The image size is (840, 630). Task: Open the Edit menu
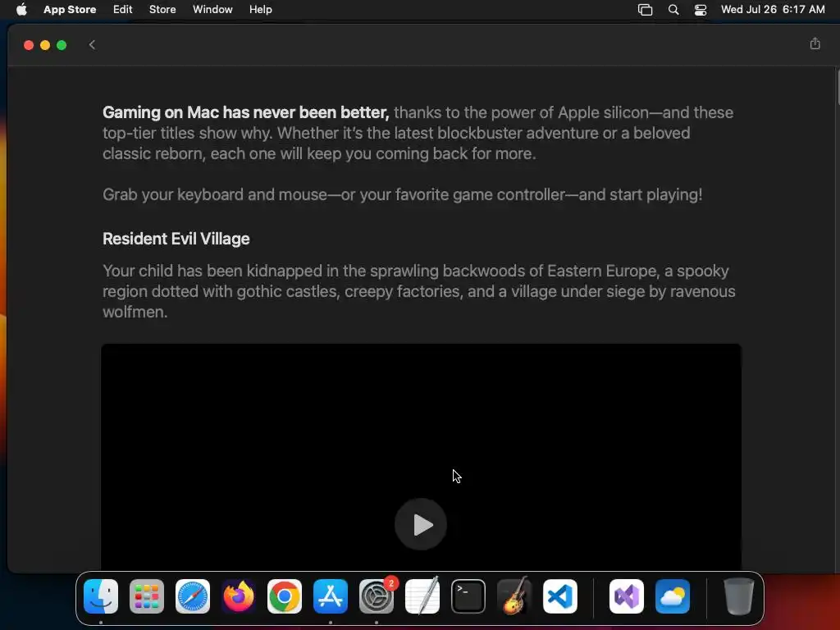[123, 10]
